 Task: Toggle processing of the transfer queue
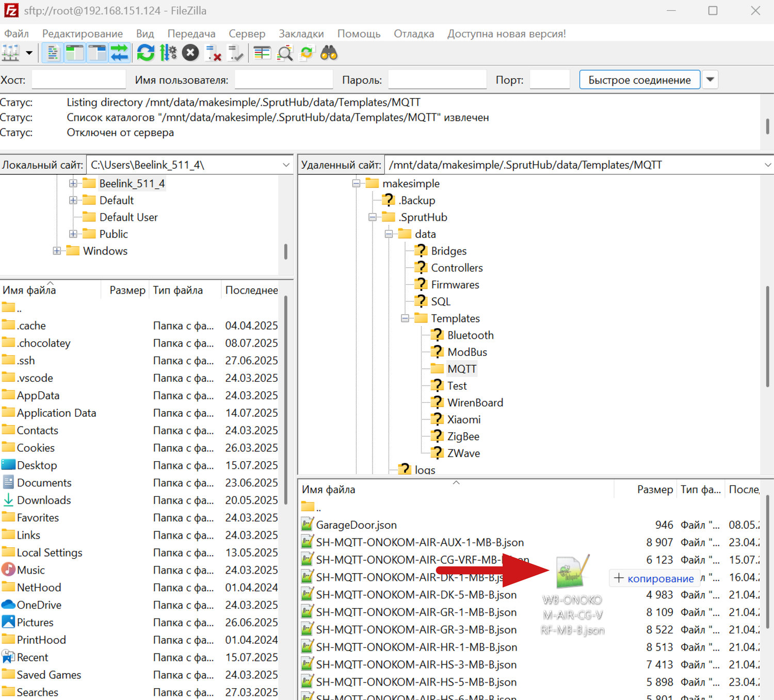coord(168,53)
